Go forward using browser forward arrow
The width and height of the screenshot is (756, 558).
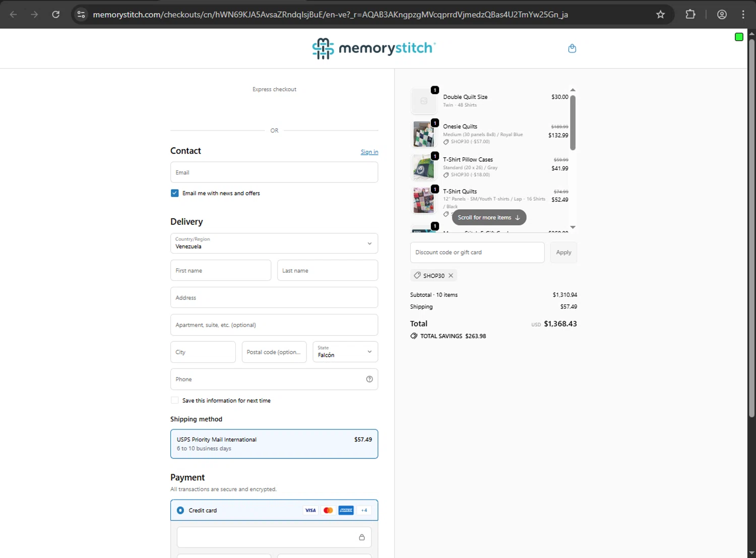pyautogui.click(x=34, y=14)
